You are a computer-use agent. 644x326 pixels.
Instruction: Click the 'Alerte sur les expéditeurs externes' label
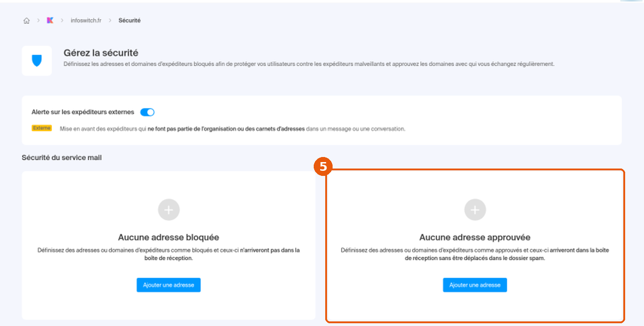coord(83,112)
